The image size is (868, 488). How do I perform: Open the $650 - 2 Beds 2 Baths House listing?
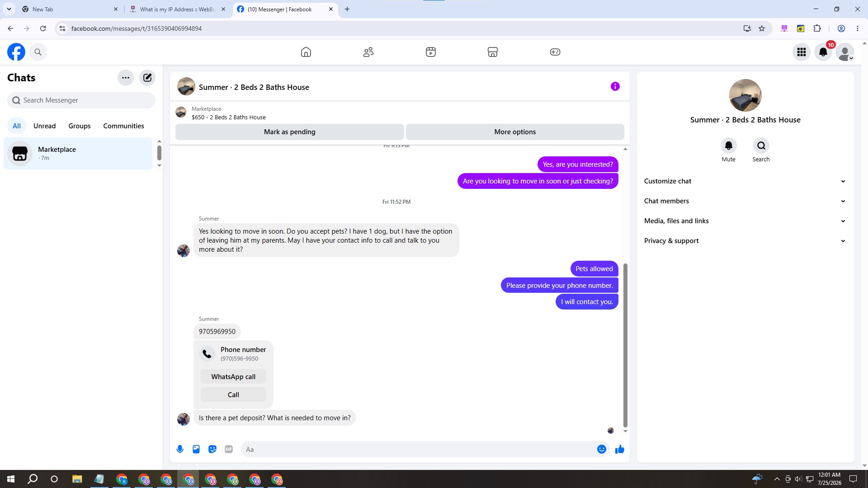[228, 117]
